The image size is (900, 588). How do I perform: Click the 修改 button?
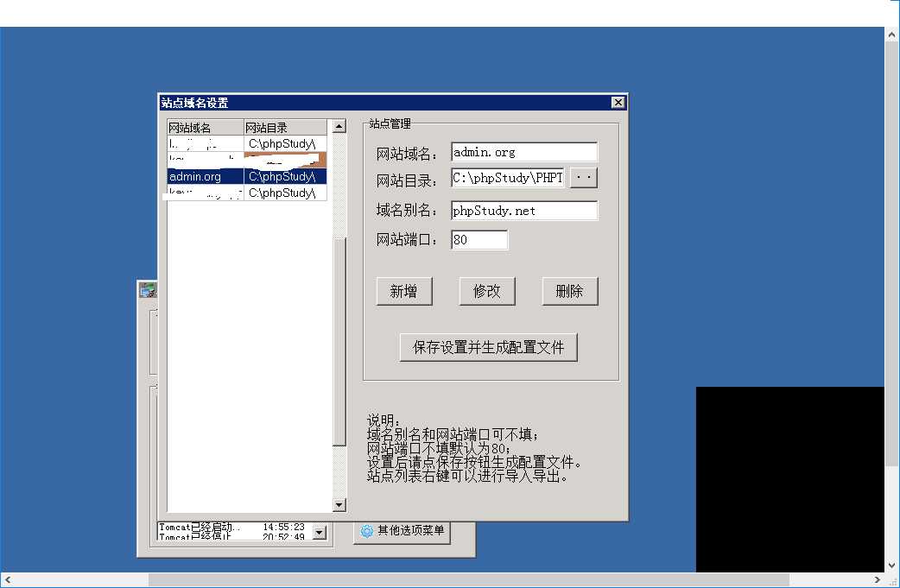487,291
